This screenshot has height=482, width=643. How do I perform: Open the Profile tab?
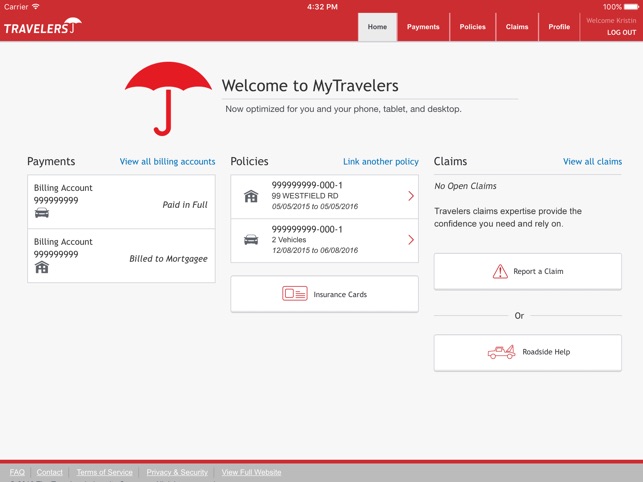559,27
